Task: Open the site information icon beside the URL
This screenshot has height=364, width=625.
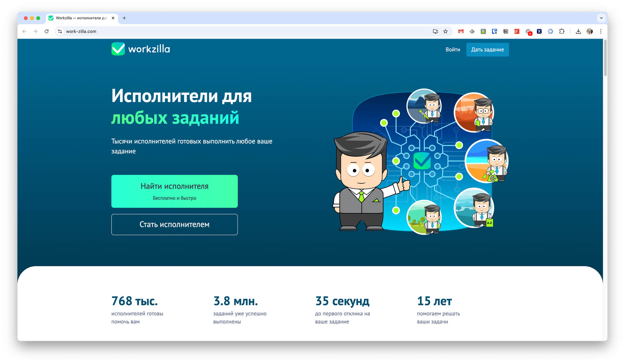Action: 60,31
